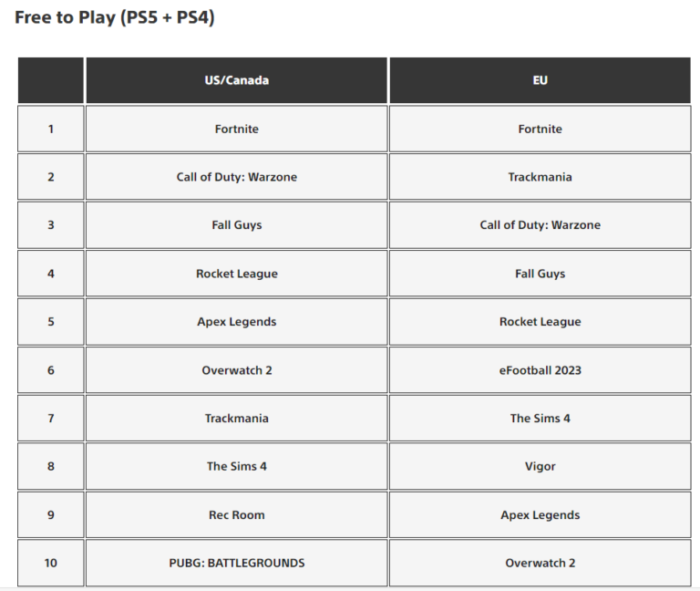The height and width of the screenshot is (591, 700).
Task: Click the eFootball 2023 cell
Action: point(540,370)
